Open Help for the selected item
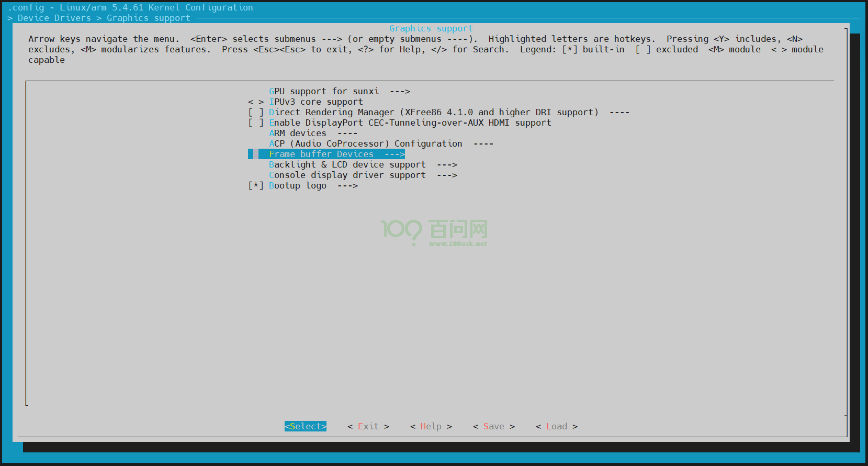The image size is (868, 466). click(x=431, y=426)
